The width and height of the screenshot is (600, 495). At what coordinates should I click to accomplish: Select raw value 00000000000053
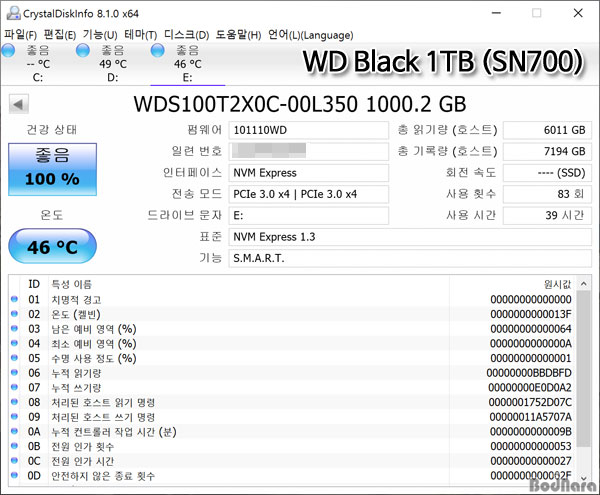point(531,446)
